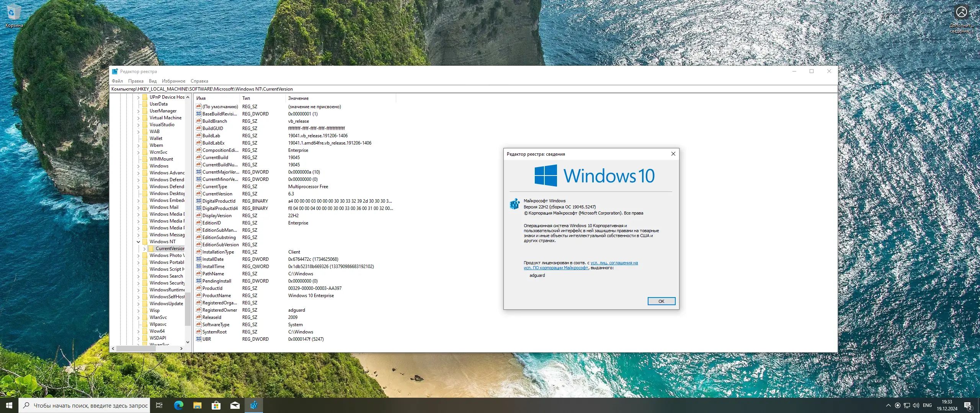
Task: Open the Windows Start menu
Action: pyautogui.click(x=9, y=405)
